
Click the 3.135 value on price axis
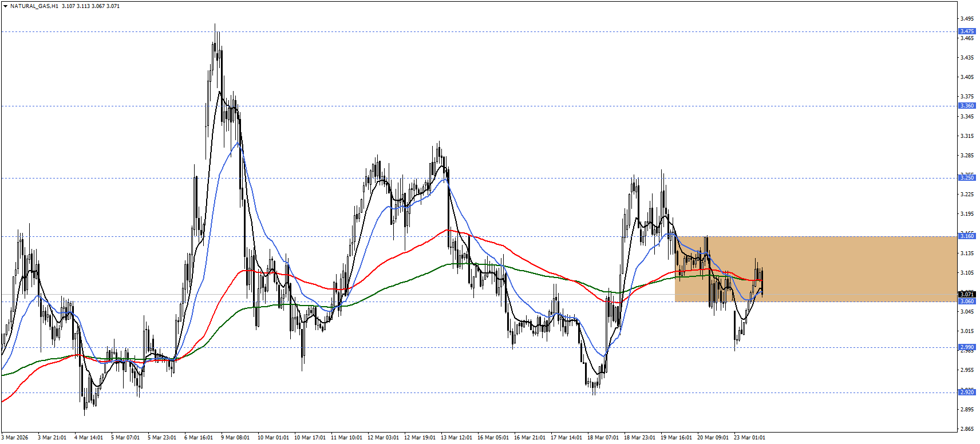point(967,253)
